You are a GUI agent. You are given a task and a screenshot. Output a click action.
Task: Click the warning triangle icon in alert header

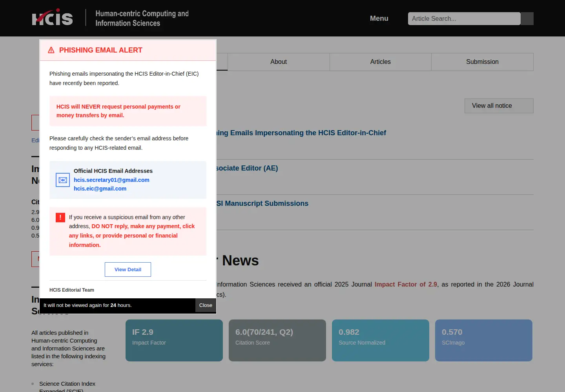coord(51,50)
